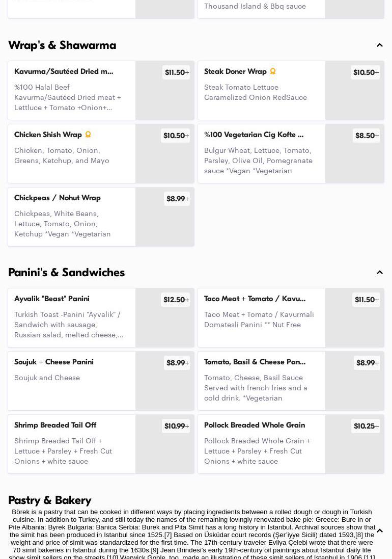Add Shrimp Breaded Tail Off $10.99
Viewport: 392px width, 559px height.
tap(176, 426)
